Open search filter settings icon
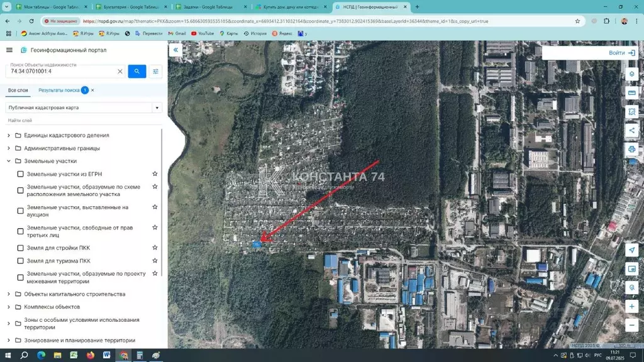The image size is (644, 362). pos(156,72)
